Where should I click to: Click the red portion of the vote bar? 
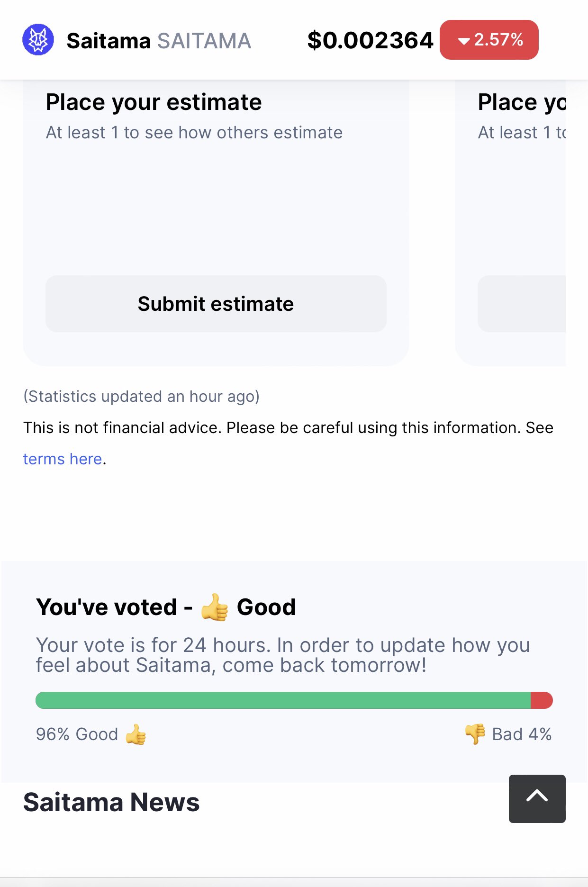tap(542, 700)
